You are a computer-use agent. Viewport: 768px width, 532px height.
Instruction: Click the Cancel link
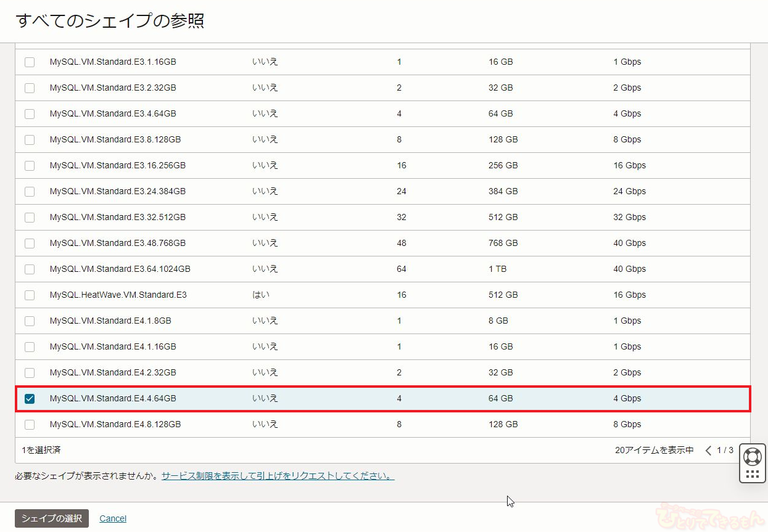click(x=113, y=518)
